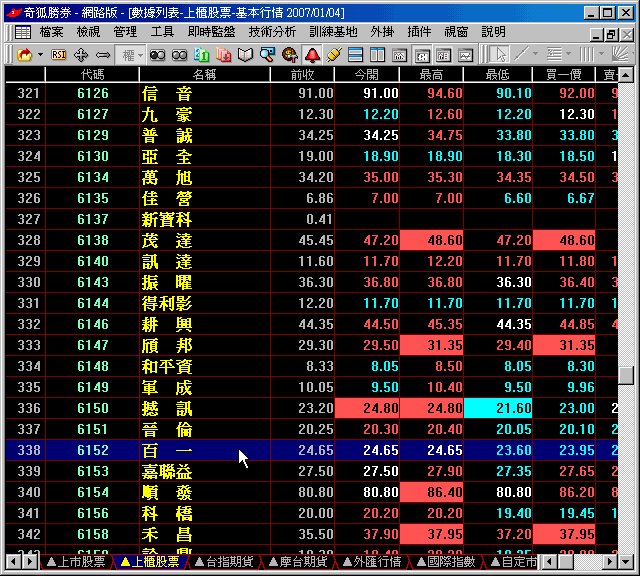Open the 外掛 menu
Viewport: 640px width, 576px height.
(382, 32)
